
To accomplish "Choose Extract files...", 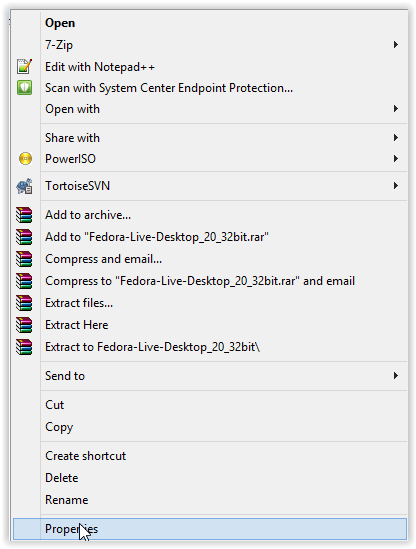I will click(x=210, y=303).
